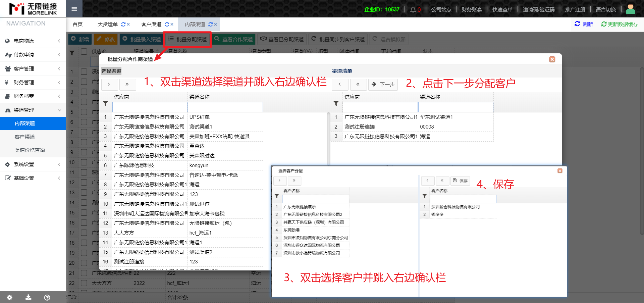
Task: Toggle the select-all checkbox in table header
Action: pos(84,51)
